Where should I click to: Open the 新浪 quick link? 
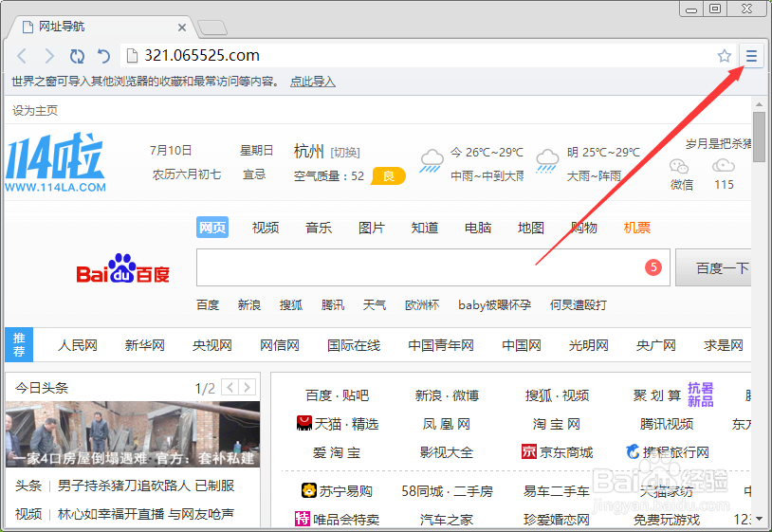(x=249, y=305)
